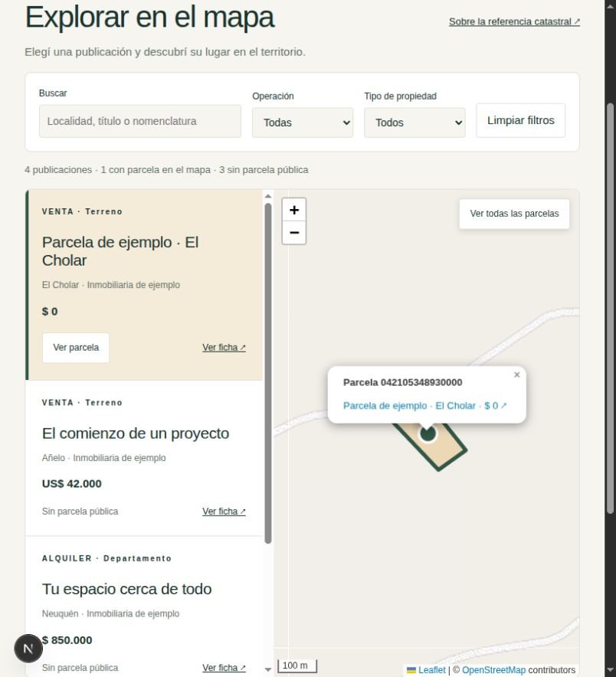
Task: Click the listing panel scrollbar thumb
Action: coord(268,374)
